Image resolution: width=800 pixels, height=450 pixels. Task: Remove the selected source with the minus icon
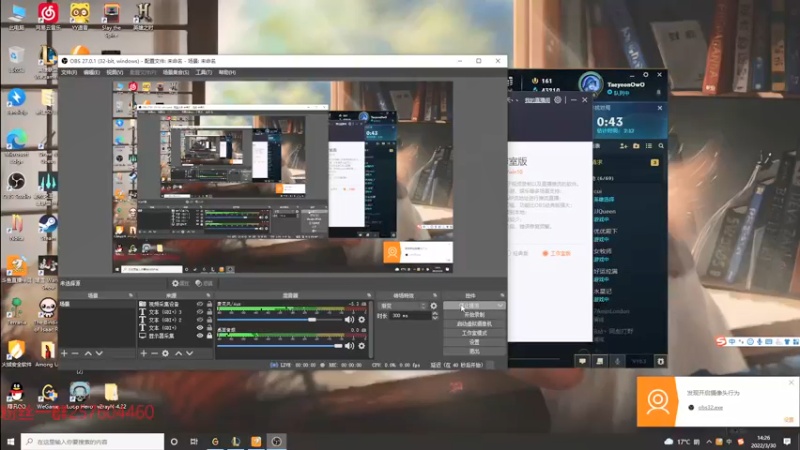(154, 353)
